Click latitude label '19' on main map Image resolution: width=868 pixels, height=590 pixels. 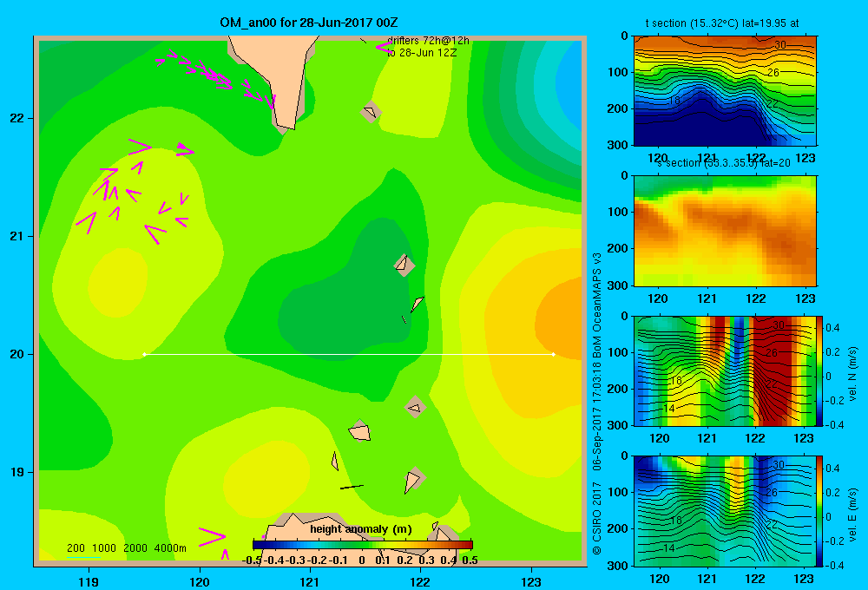(x=17, y=472)
